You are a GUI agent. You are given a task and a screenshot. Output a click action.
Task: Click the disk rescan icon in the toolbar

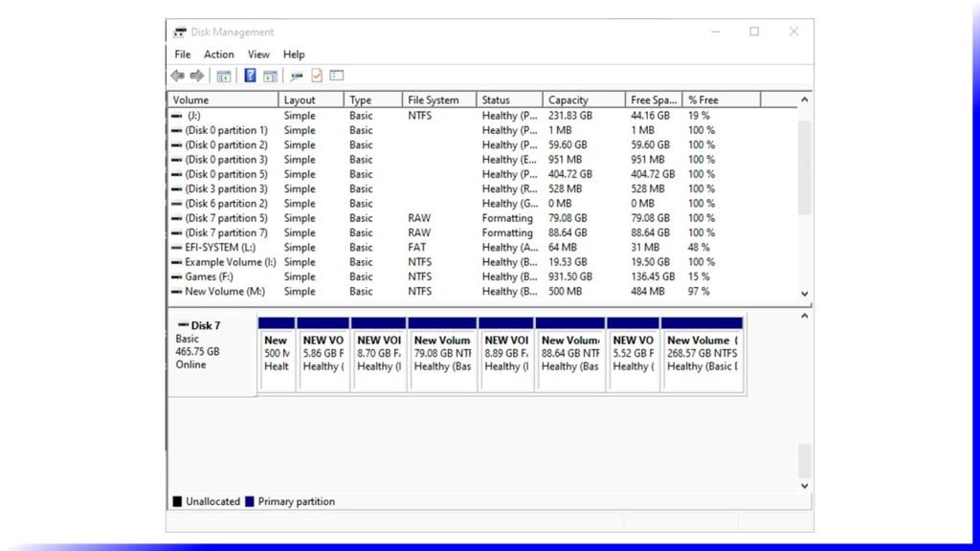click(x=297, y=76)
